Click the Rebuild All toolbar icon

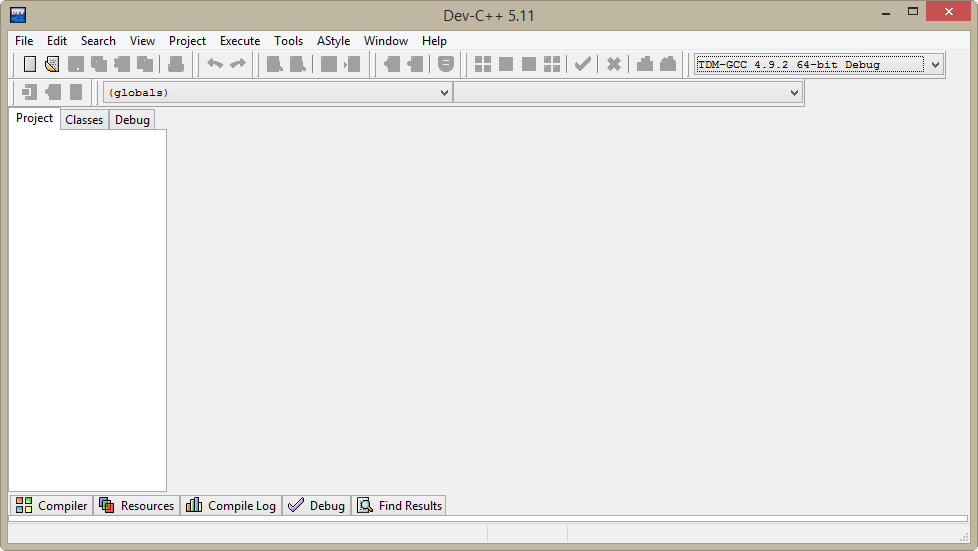pyautogui.click(x=552, y=64)
